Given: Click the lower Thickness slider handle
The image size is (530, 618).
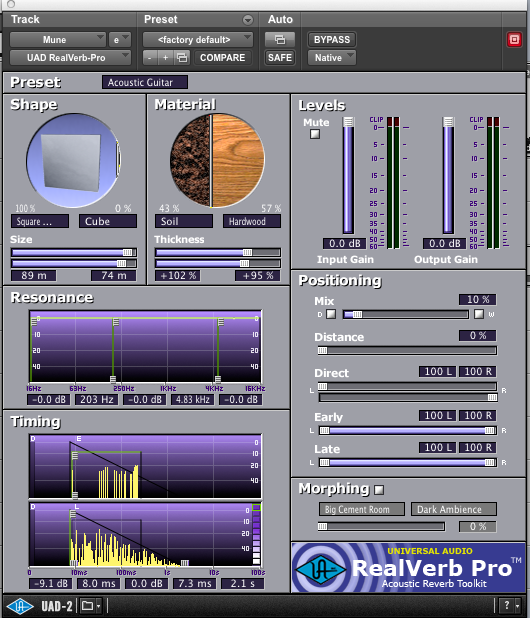Looking at the screenshot, I should tap(244, 263).
